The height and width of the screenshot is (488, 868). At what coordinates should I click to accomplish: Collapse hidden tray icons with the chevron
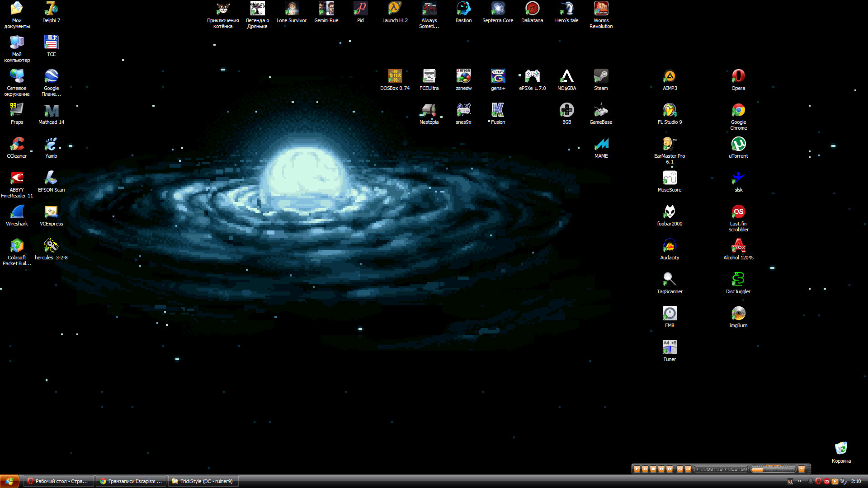799,481
